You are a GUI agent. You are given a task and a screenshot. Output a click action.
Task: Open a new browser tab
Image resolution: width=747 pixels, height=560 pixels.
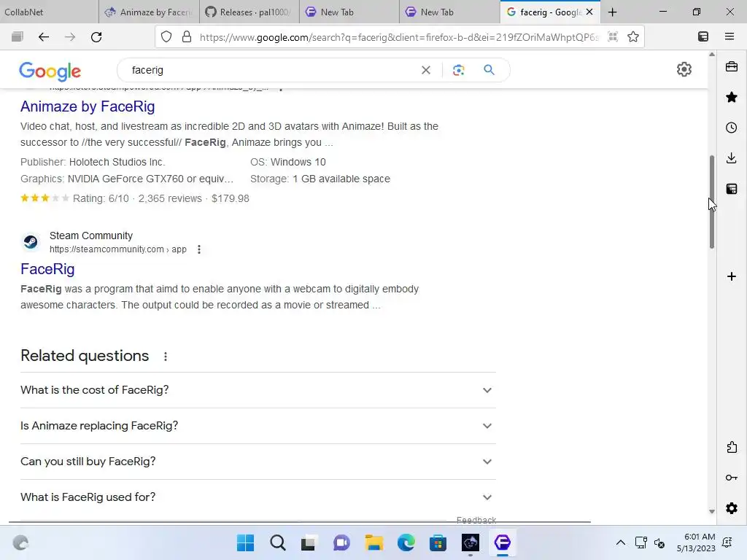613,12
